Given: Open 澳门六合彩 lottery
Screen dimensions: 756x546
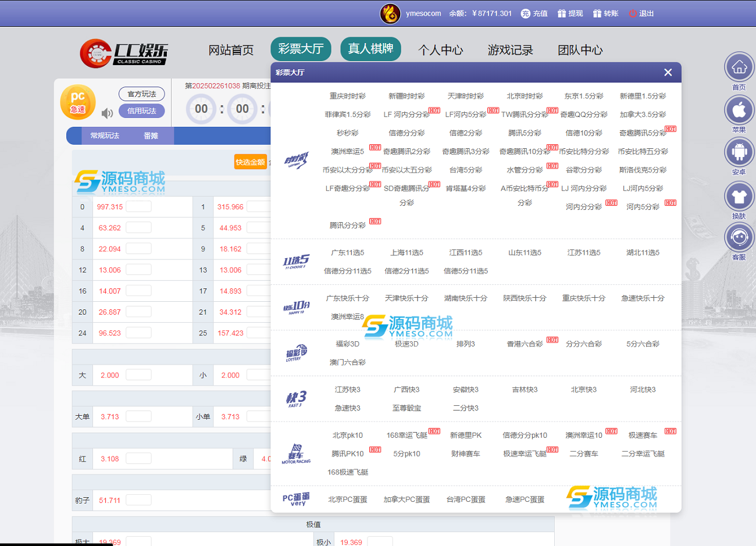Looking at the screenshot, I should coord(348,362).
